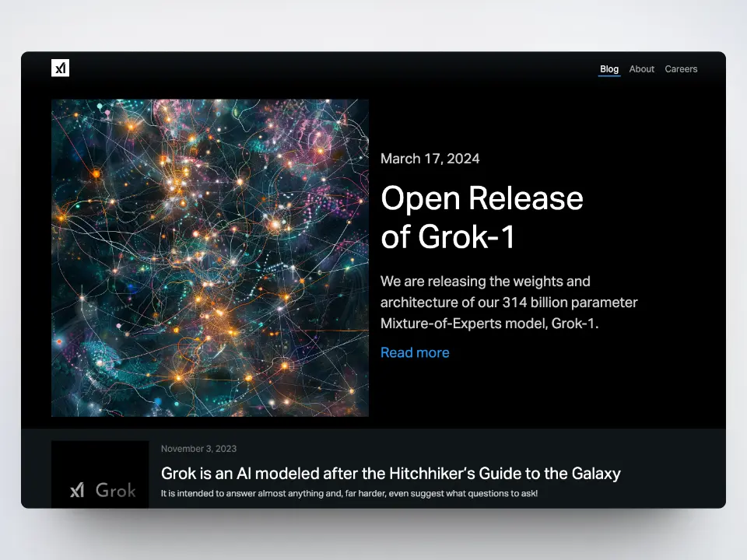Open the colorful neural network hero image
The image size is (747, 560).
coord(210,257)
